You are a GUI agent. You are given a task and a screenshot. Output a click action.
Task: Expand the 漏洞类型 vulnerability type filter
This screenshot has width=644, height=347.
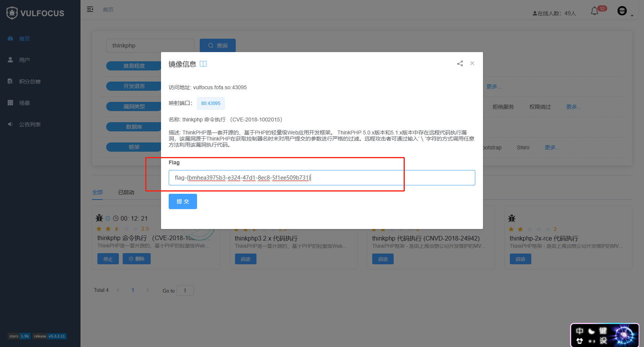pos(133,106)
